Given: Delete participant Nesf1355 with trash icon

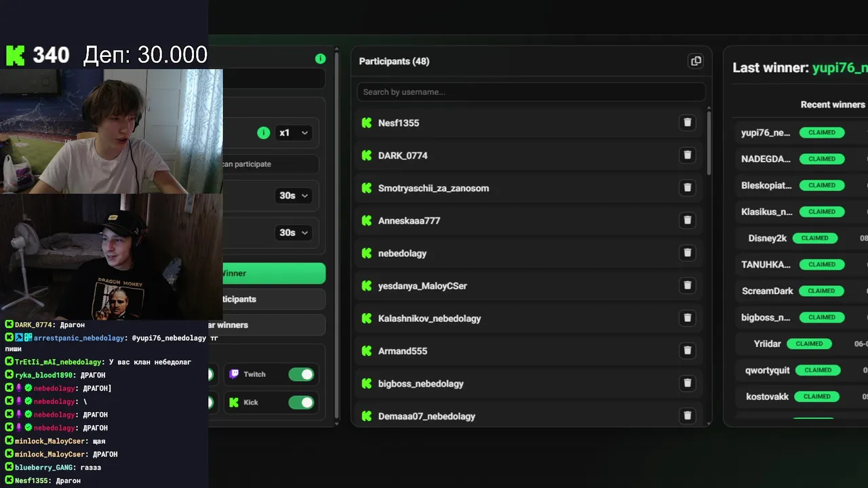Looking at the screenshot, I should (687, 123).
